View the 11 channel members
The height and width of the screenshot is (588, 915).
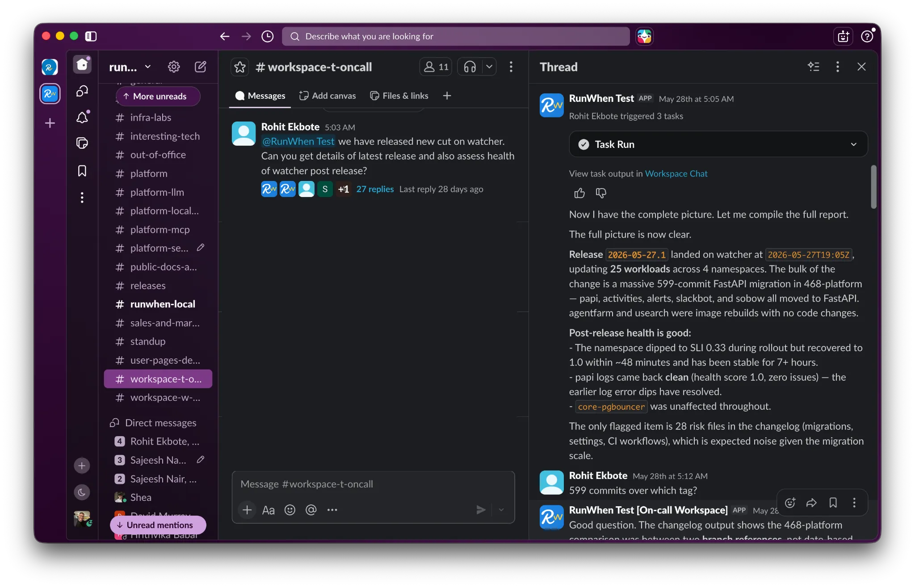pos(436,67)
